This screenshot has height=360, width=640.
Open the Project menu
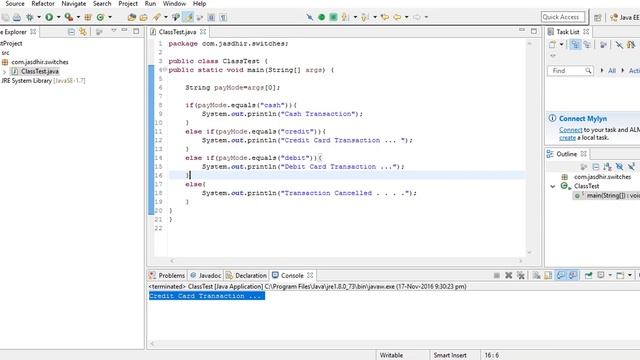[128, 4]
